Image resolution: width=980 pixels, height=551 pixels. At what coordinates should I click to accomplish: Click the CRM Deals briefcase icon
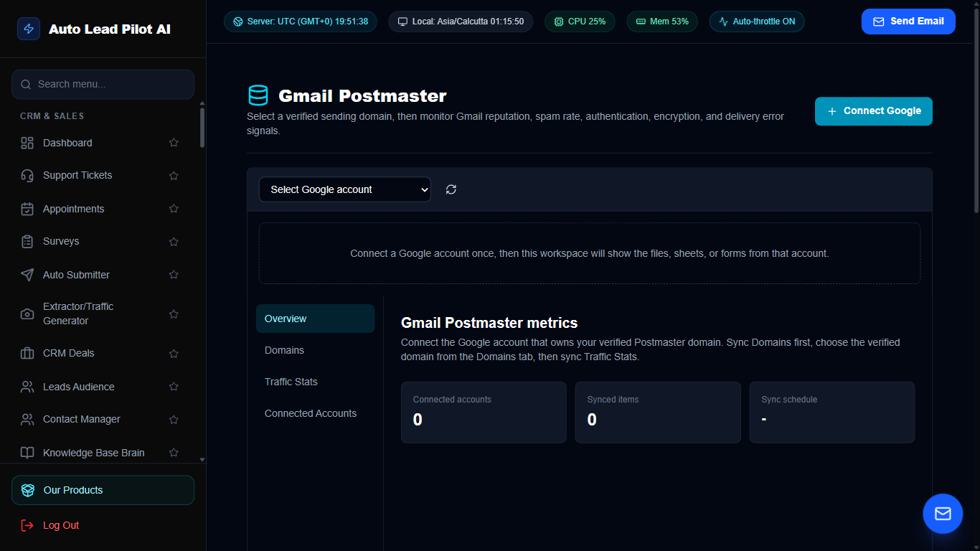(x=27, y=353)
